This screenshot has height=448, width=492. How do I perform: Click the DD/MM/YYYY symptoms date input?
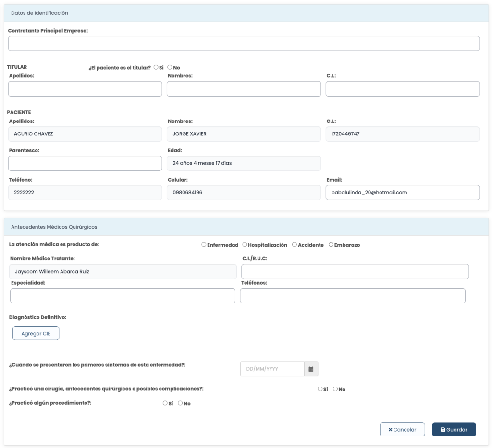click(272, 369)
